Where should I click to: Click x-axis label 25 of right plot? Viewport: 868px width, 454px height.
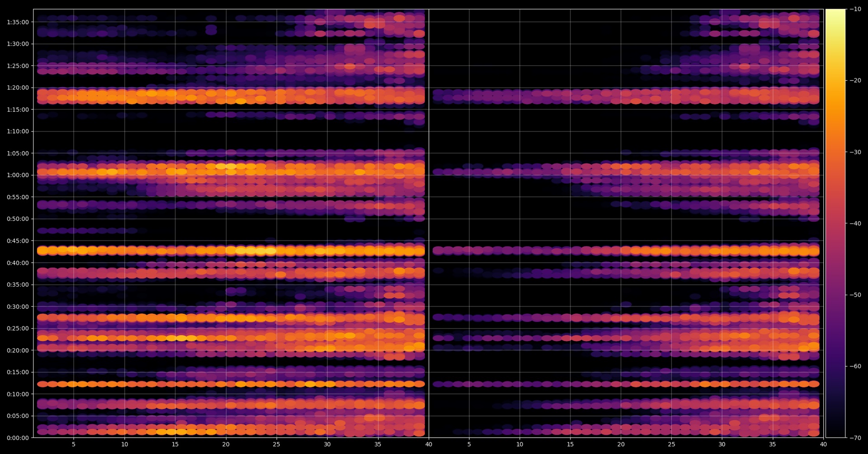671,445
